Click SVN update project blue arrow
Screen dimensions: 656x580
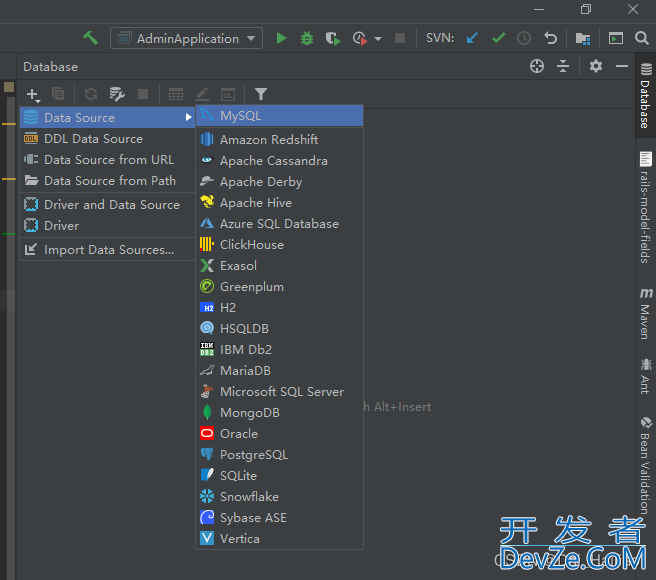(x=472, y=38)
